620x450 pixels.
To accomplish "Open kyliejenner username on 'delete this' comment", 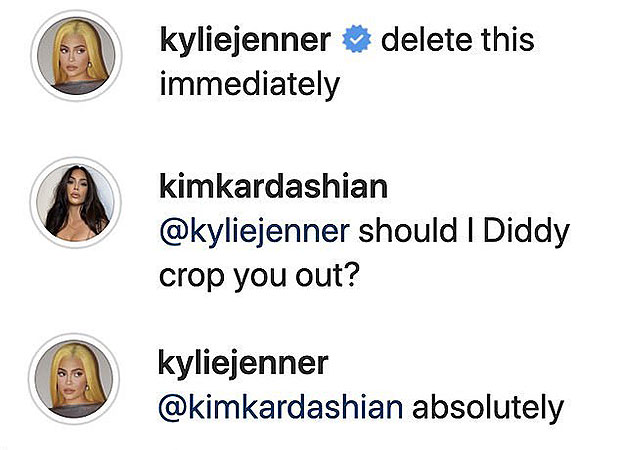I will (245, 41).
